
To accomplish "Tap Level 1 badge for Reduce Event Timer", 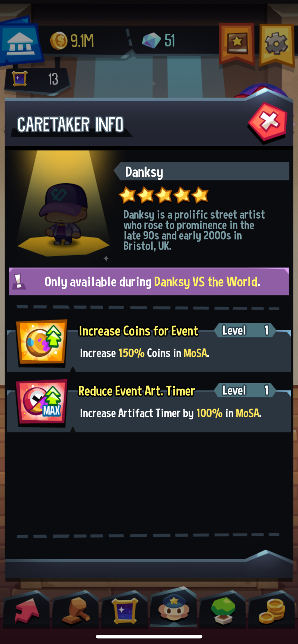I will [x=245, y=390].
